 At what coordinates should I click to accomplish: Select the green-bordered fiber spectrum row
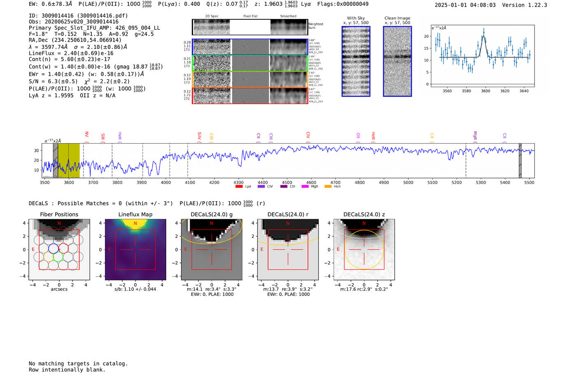[250, 63]
